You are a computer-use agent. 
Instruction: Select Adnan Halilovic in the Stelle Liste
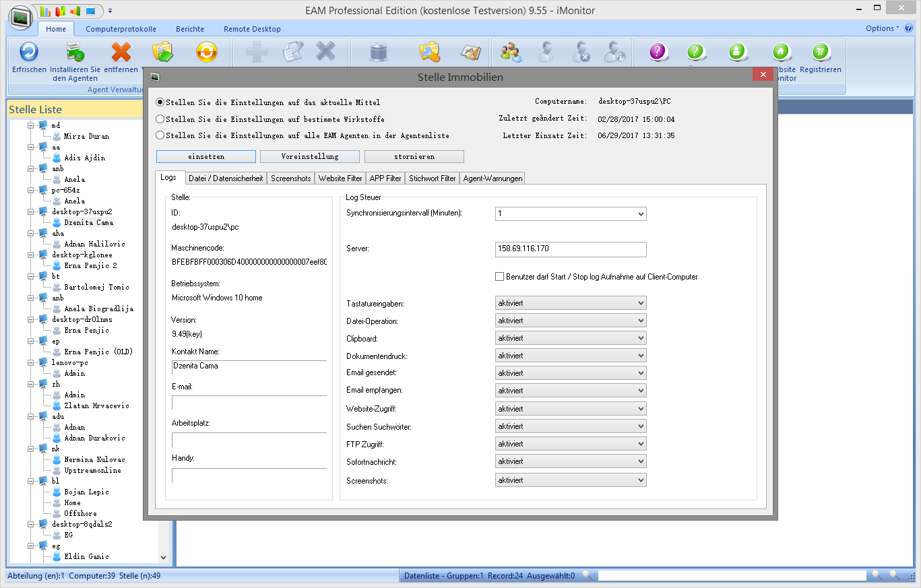coord(94,244)
